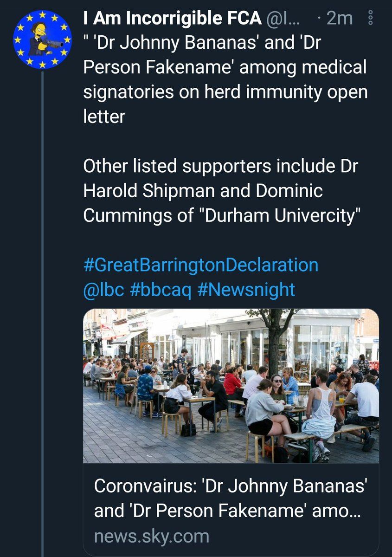Click the 'Person Fakename' among medical text line
Viewport: 392px width, 557px height.
(225, 68)
